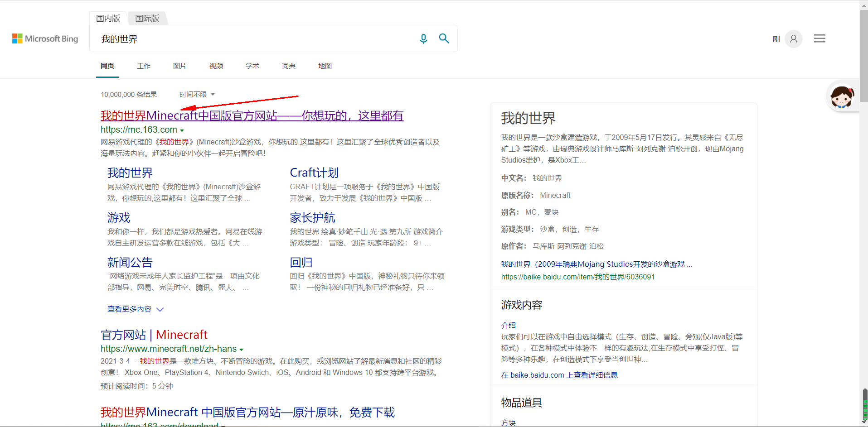Open 原汁原味，免费下载 result title
Image resolution: width=868 pixels, height=427 pixels.
[248, 413]
